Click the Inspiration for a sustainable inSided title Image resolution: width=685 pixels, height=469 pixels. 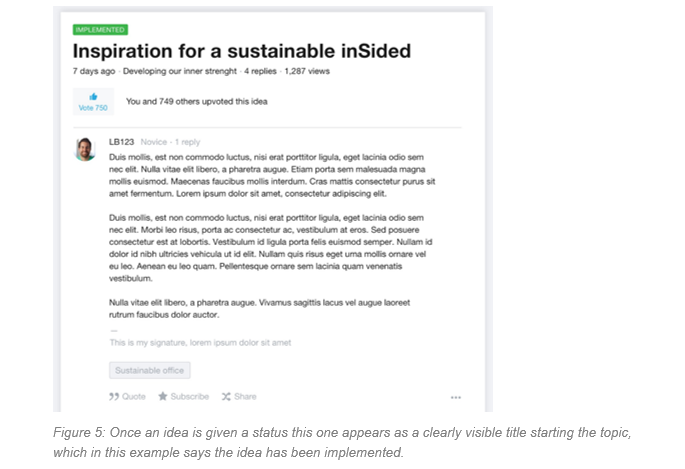coord(242,51)
